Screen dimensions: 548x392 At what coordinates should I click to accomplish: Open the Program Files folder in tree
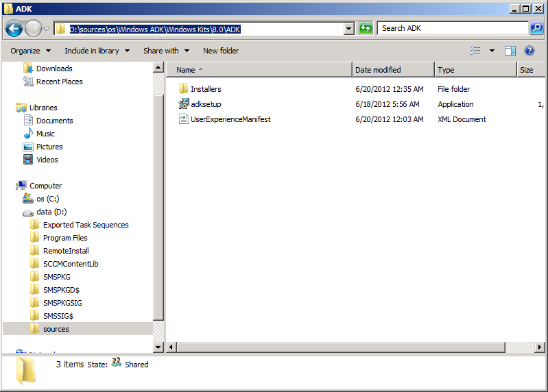65,238
